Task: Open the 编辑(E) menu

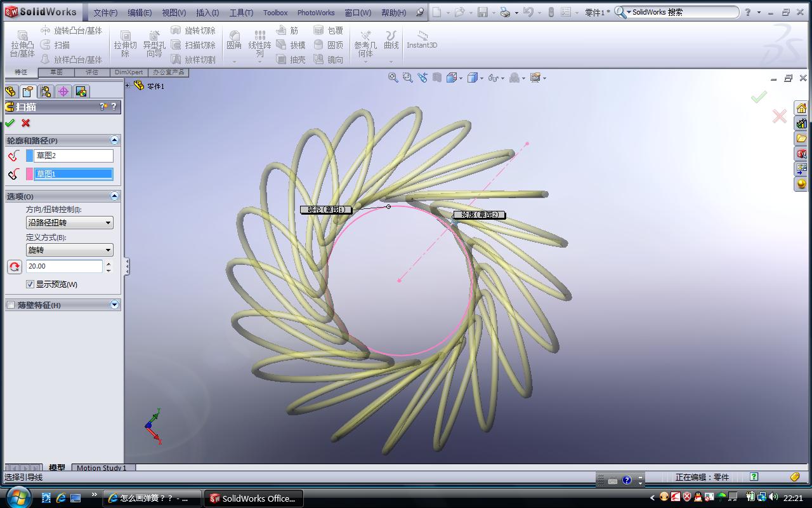Action: pyautogui.click(x=140, y=13)
